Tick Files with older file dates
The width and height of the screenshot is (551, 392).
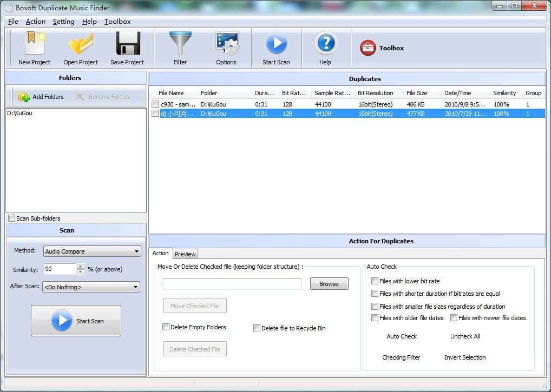(x=375, y=318)
